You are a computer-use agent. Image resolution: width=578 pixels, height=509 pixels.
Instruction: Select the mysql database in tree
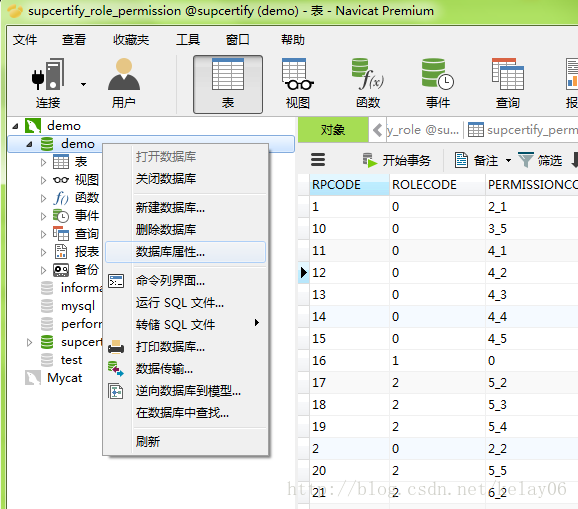point(78,306)
